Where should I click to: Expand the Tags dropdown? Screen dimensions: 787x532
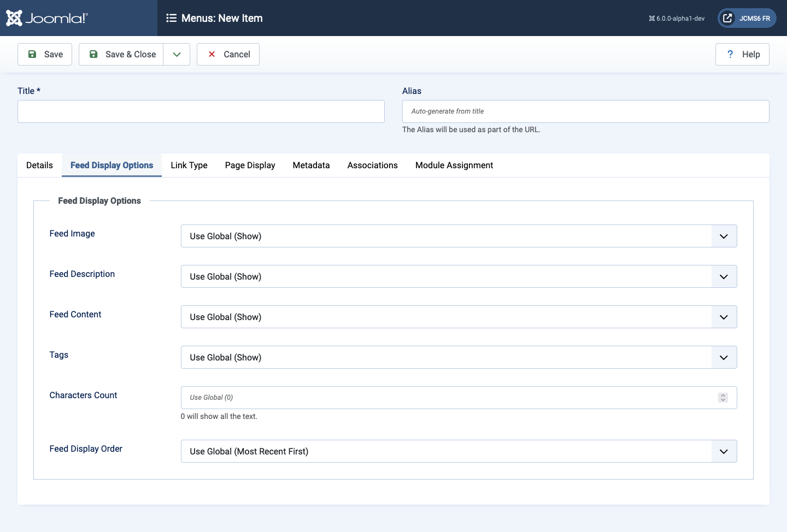459,357
